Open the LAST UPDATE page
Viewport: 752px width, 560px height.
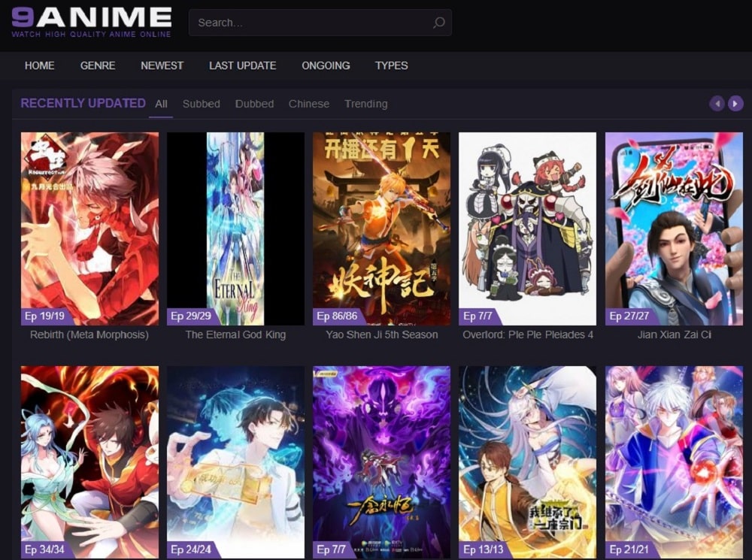click(x=243, y=65)
